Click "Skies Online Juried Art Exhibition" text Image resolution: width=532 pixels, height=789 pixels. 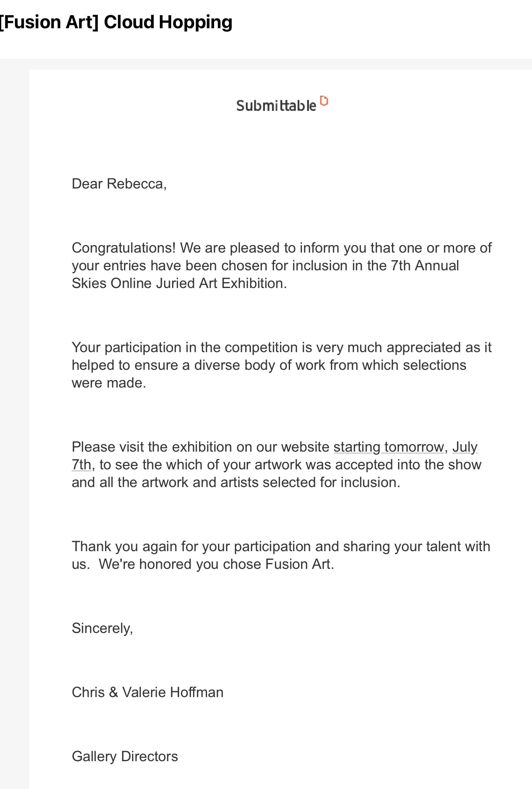pyautogui.click(x=178, y=283)
